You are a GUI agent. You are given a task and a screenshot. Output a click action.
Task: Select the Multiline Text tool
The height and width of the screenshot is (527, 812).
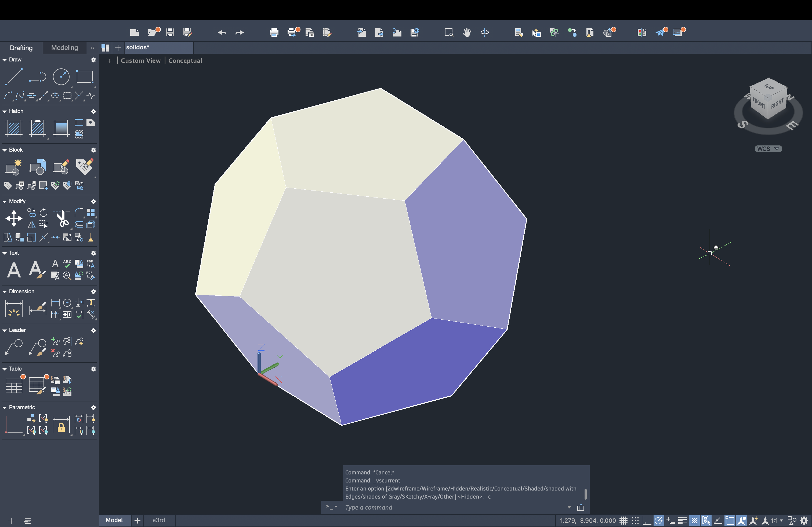(14, 270)
